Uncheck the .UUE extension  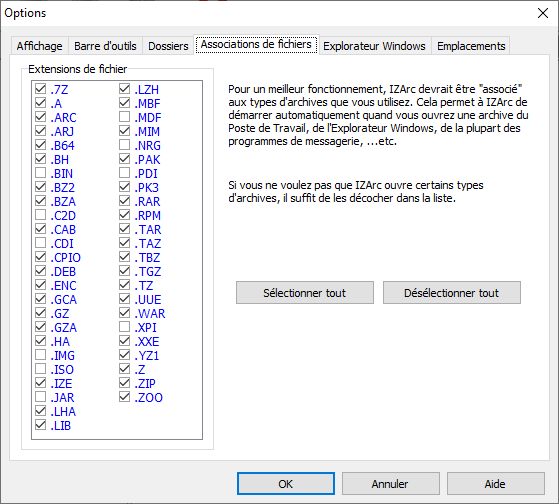[x=124, y=299]
